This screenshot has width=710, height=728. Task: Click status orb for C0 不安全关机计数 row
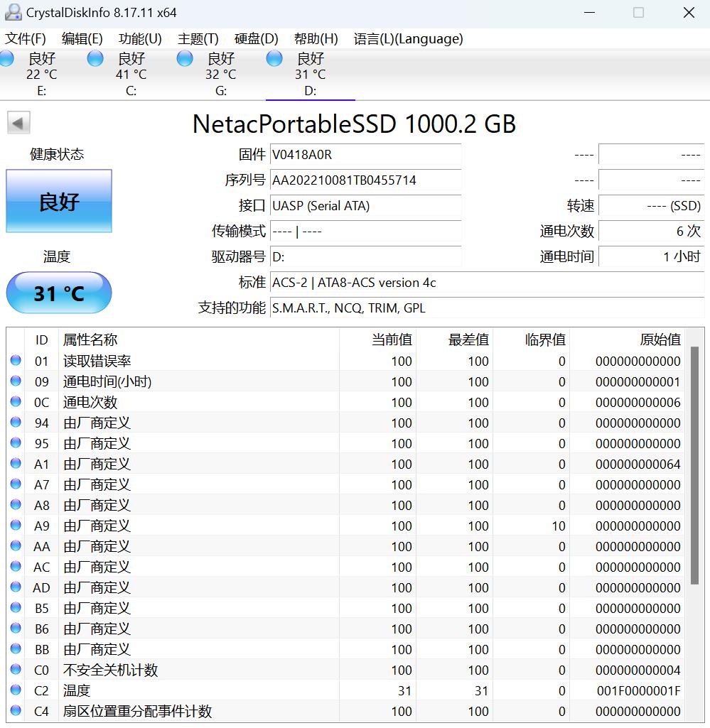click(x=16, y=670)
